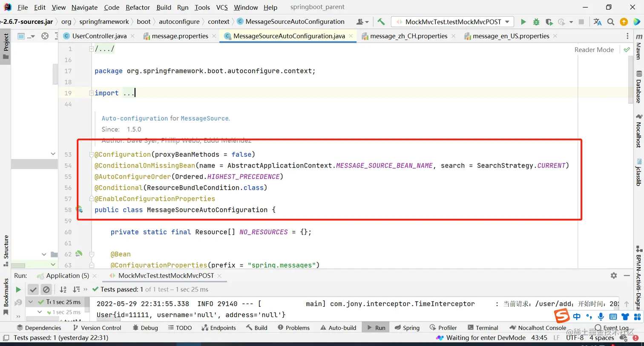Stop the running process square icon
Image resolution: width=644 pixels, height=346 pixels.
click(581, 22)
